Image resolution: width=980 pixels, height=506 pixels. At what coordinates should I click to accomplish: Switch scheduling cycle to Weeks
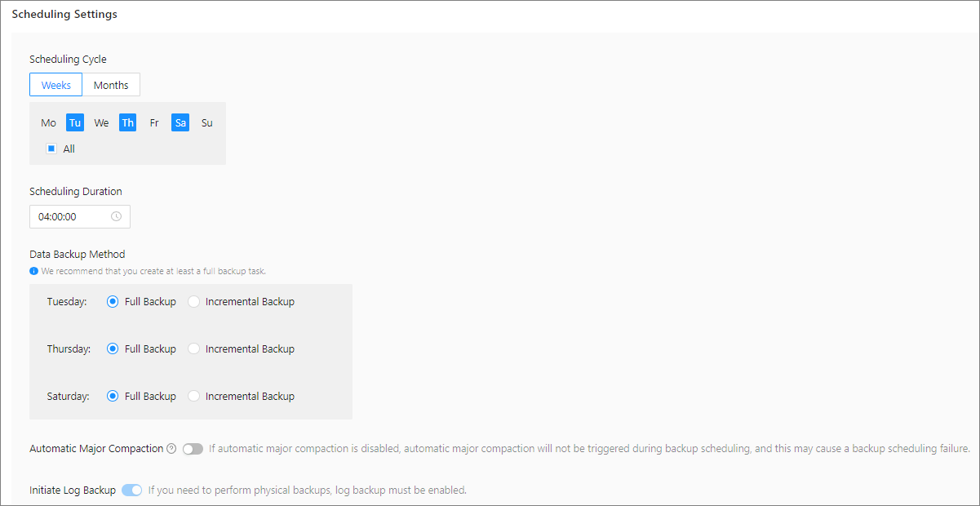click(x=56, y=85)
